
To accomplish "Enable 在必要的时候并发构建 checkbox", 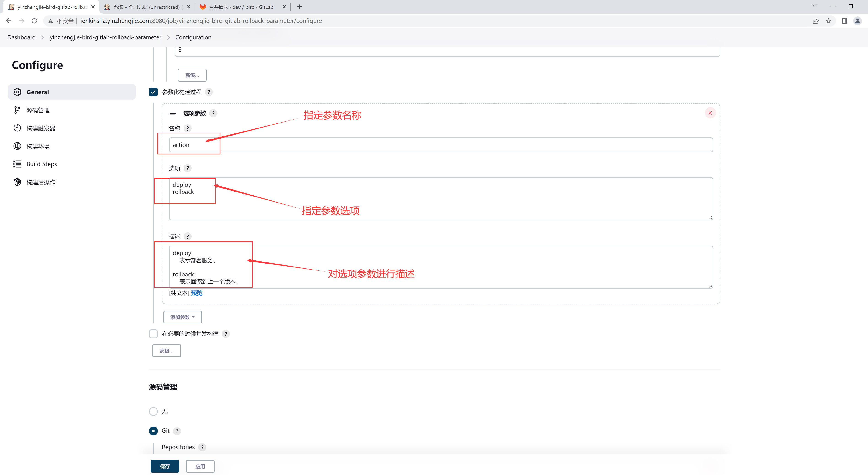I will tap(153, 334).
